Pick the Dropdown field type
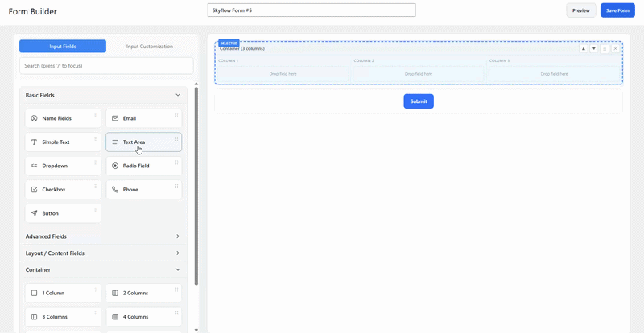 [x=63, y=166]
